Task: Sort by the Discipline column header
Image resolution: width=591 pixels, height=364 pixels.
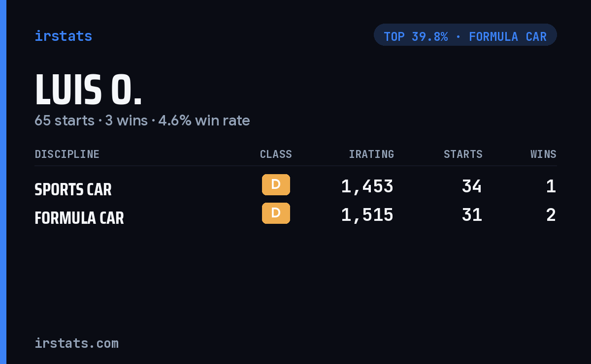Action: tap(67, 154)
